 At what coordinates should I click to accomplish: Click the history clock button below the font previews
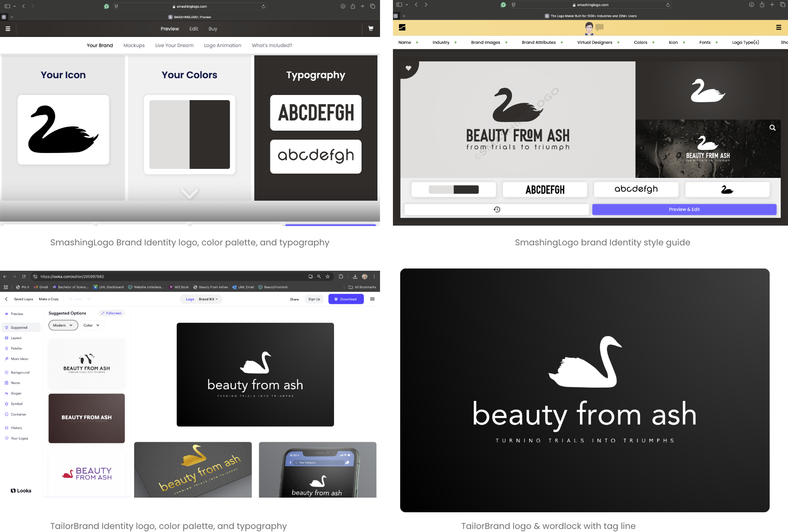pos(497,209)
